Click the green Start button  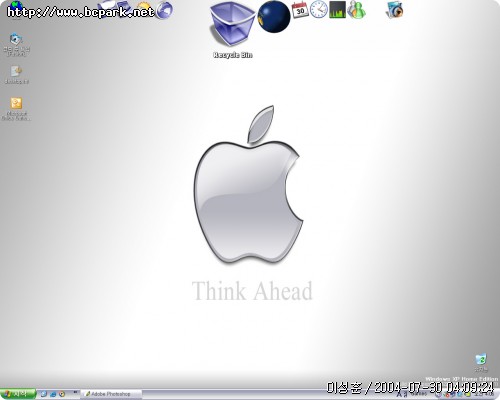coord(18,394)
